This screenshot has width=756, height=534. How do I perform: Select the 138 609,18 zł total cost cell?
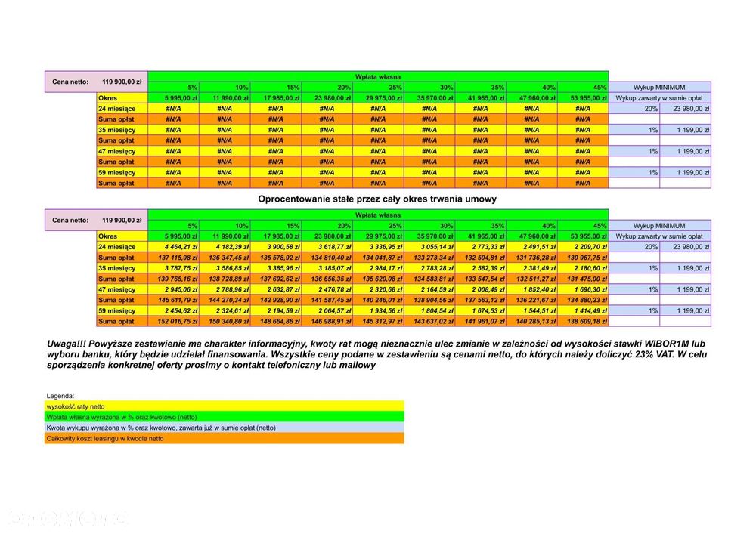[583, 321]
